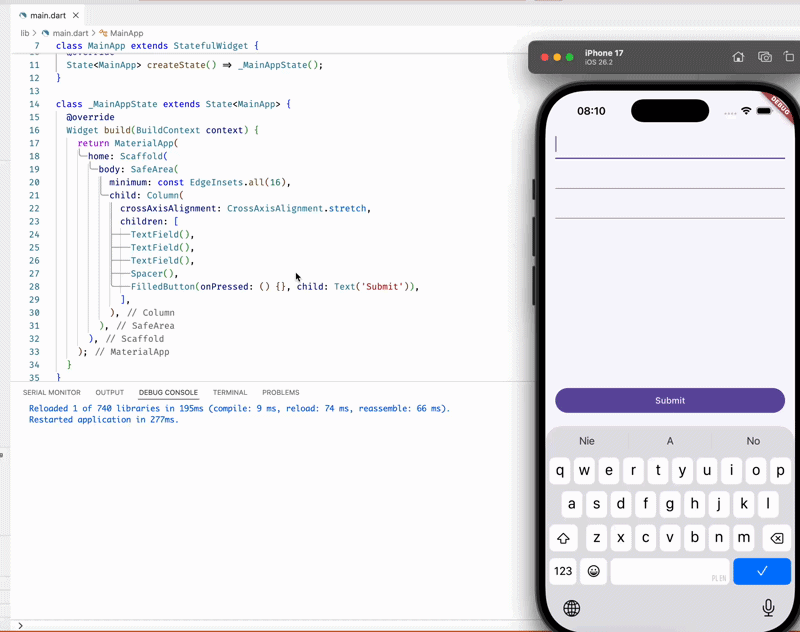Open the PROBLEMS panel tab
The image size is (800, 632).
(x=280, y=393)
